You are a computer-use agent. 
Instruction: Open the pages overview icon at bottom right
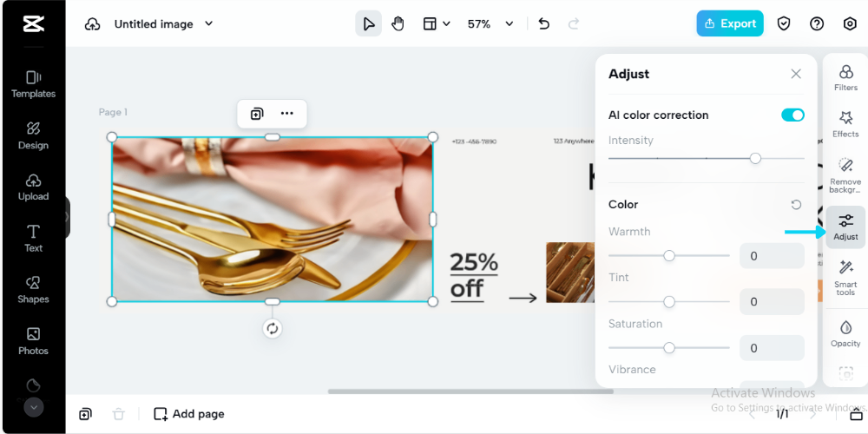856,413
